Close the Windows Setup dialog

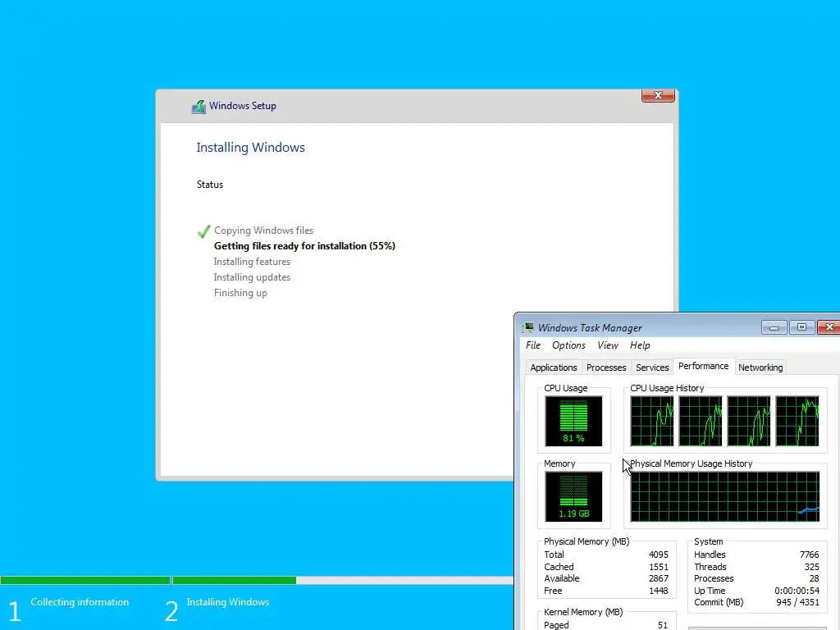(658, 95)
